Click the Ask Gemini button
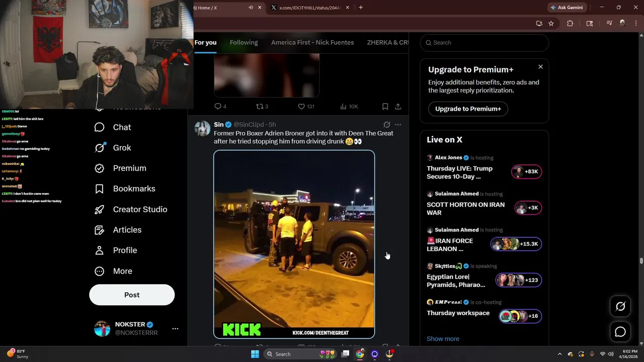The width and height of the screenshot is (644, 362). [x=568, y=8]
